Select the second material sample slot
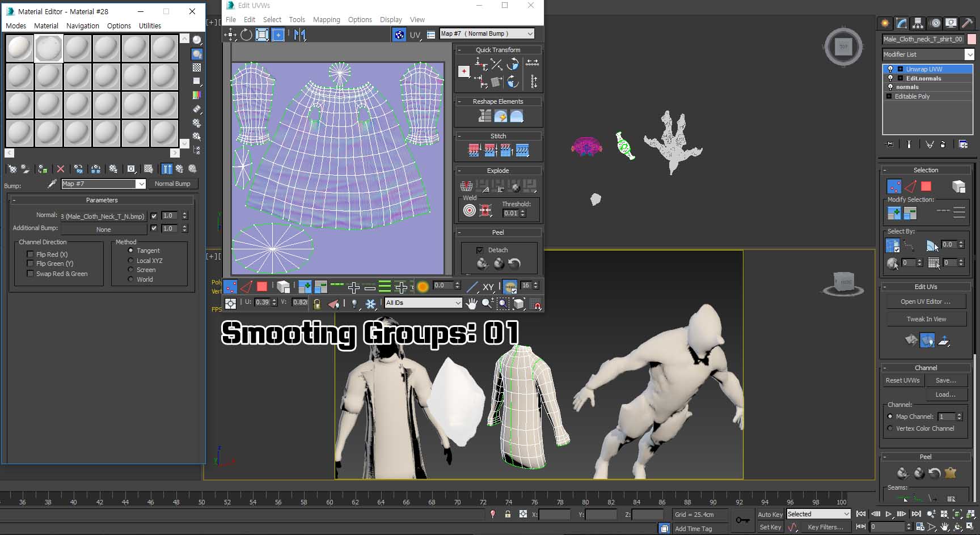This screenshot has width=980, height=535. (49, 48)
